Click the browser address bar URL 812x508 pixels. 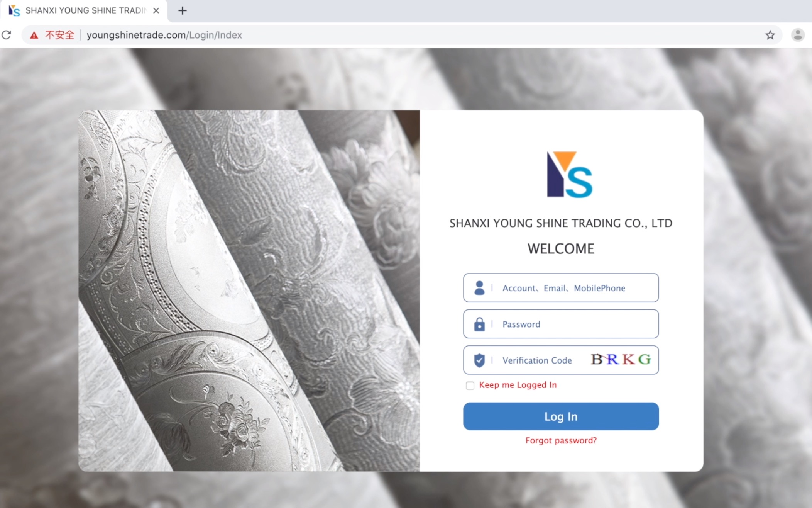pos(164,34)
